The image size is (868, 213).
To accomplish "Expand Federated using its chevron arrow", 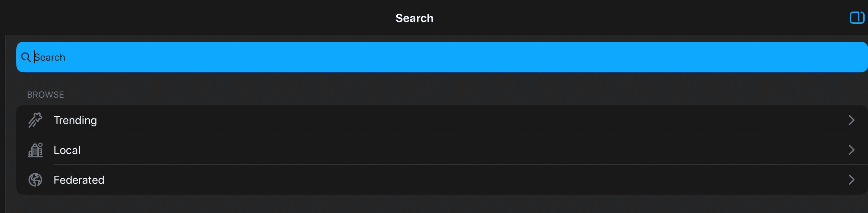I will pyautogui.click(x=851, y=180).
